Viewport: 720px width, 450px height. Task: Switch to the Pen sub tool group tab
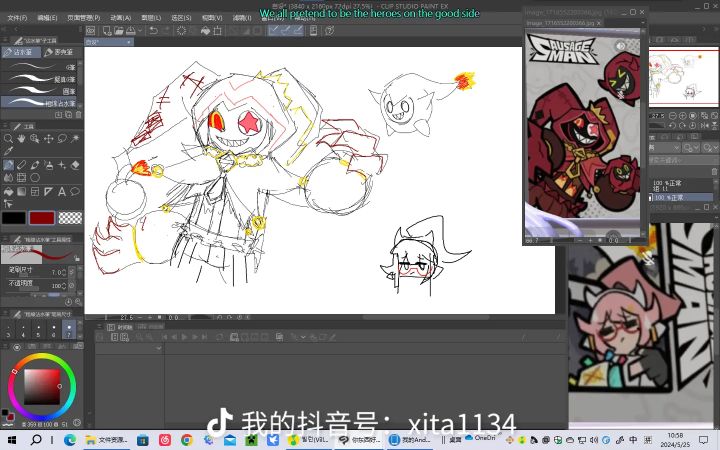coord(21,52)
